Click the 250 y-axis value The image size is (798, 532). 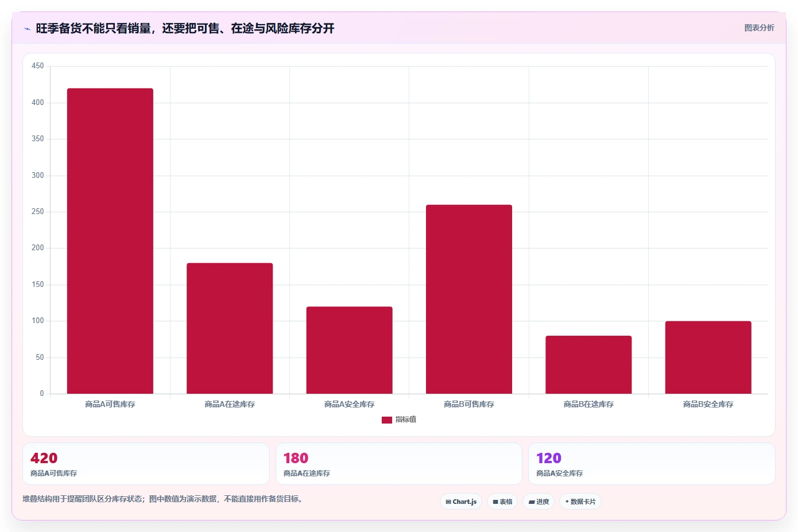38,212
